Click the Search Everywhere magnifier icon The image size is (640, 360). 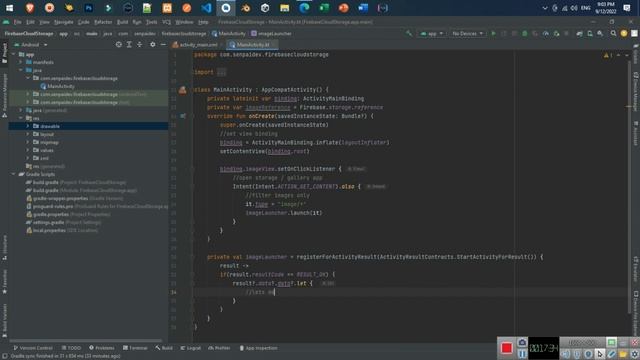613,33
